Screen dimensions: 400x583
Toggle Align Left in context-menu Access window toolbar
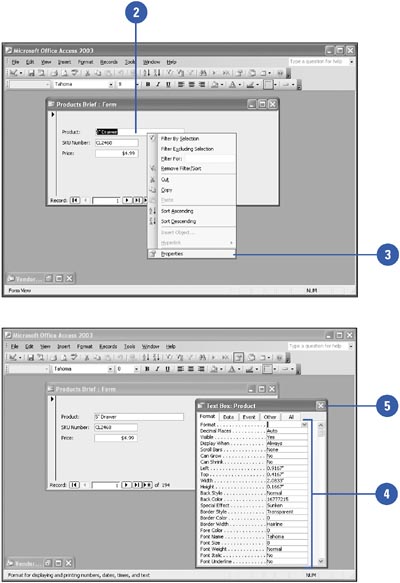181,85
